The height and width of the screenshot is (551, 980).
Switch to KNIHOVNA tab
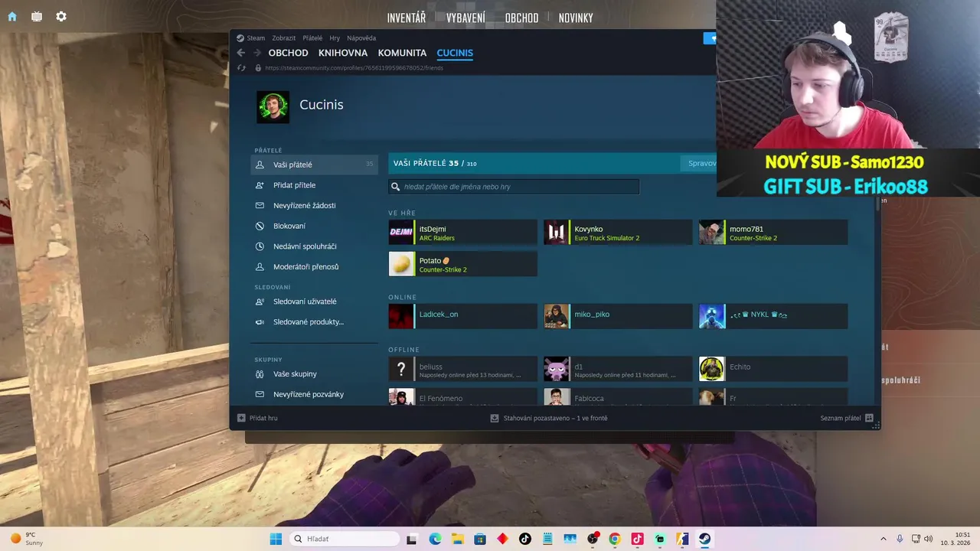click(x=343, y=53)
